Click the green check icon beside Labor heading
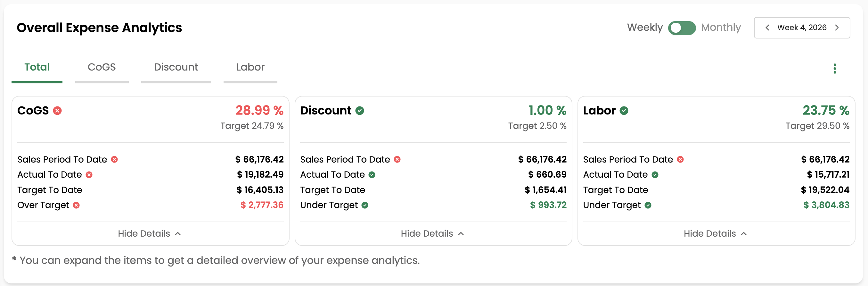This screenshot has height=286, width=868. 624,110
